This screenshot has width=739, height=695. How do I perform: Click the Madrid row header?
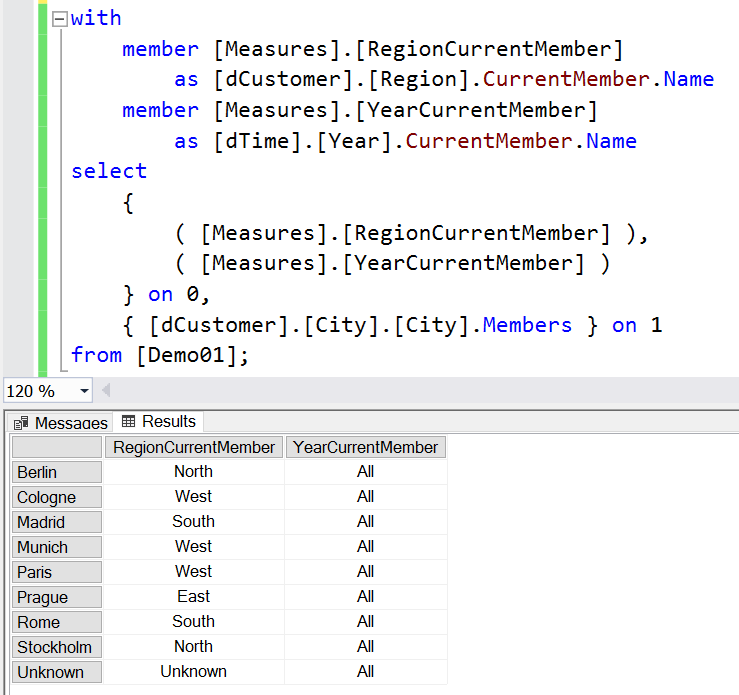tap(57, 522)
